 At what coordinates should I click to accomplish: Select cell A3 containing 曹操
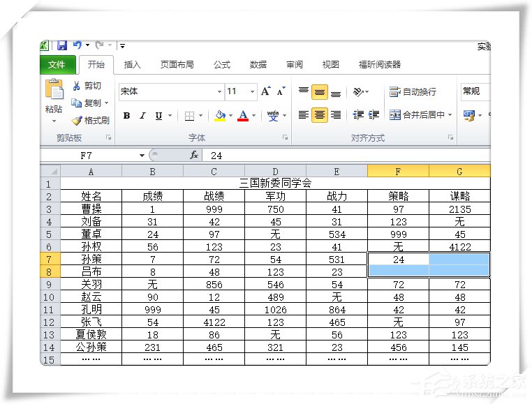coord(91,209)
